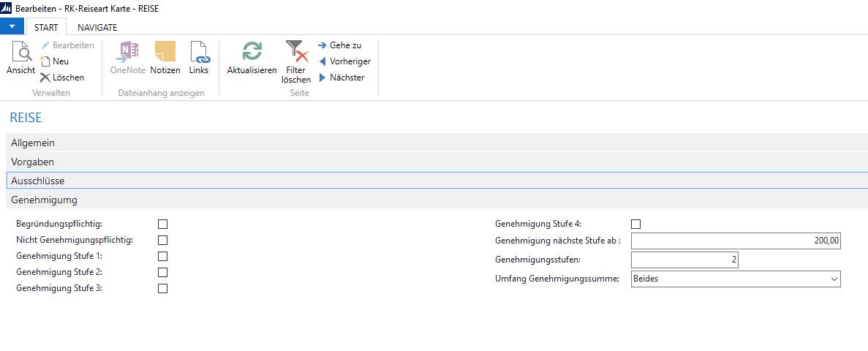Screen dimensions: 868x351
Task: Click the Genehmigungsstufen input field
Action: coord(684,260)
